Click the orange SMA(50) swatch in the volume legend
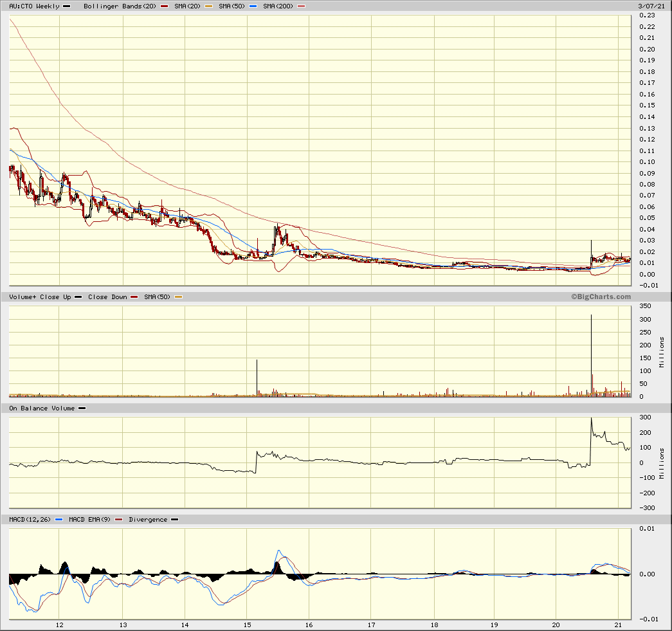This screenshot has height=631, width=672. coord(179,297)
